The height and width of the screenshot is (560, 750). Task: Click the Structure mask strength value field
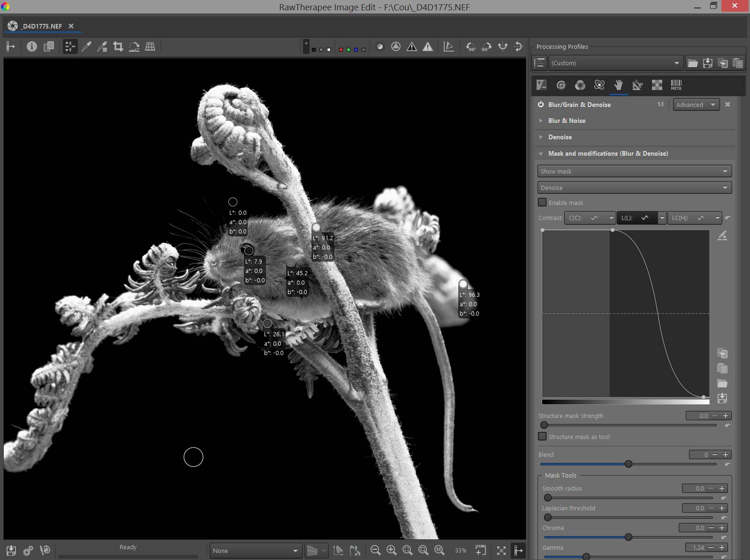(697, 416)
